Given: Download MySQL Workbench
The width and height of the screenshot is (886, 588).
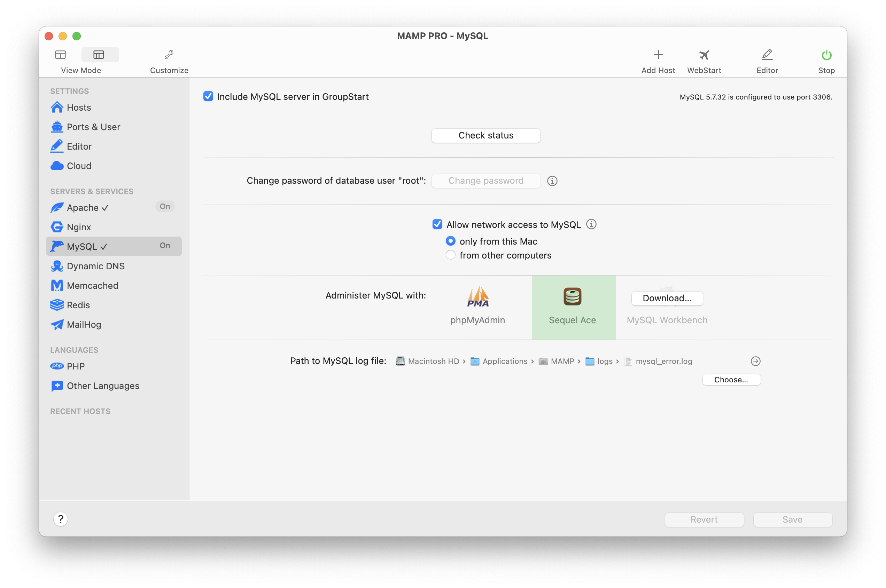Looking at the screenshot, I should tap(667, 298).
